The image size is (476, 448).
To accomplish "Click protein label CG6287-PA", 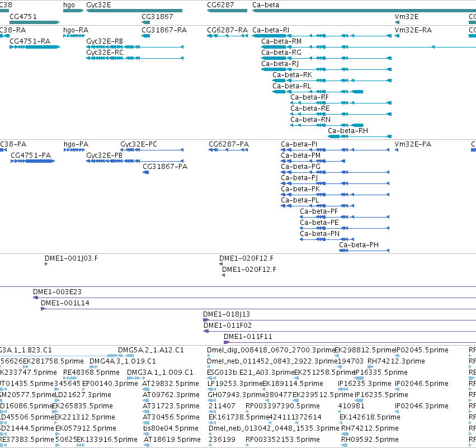I will pyautogui.click(x=229, y=144).
